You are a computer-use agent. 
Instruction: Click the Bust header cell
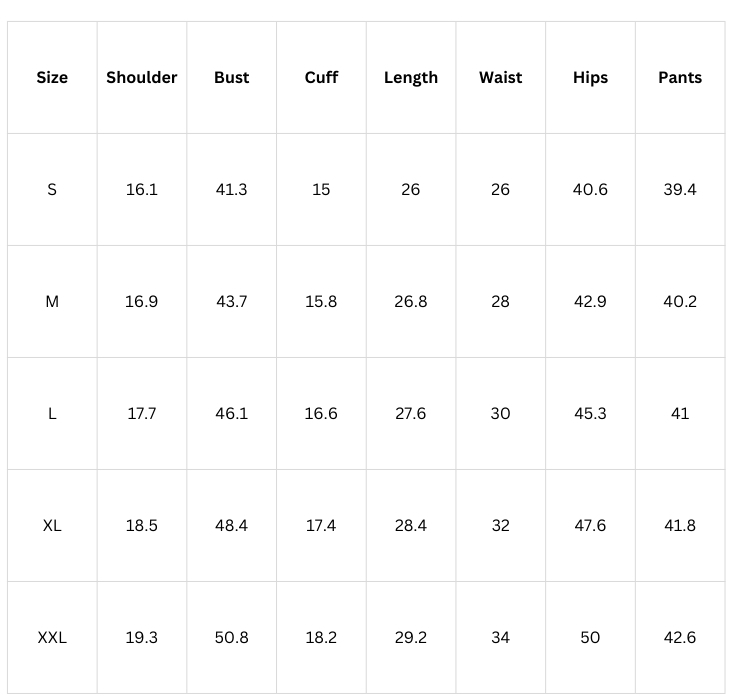tap(231, 78)
